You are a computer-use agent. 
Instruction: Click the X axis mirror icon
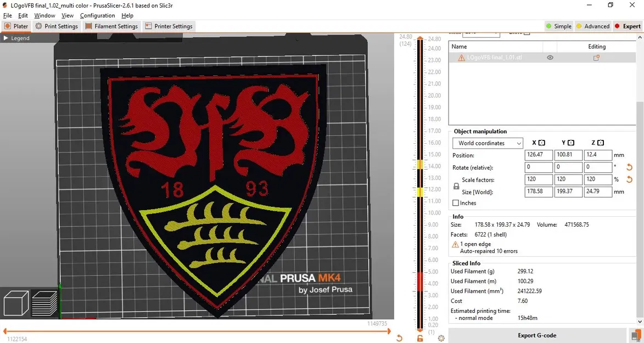coord(542,143)
